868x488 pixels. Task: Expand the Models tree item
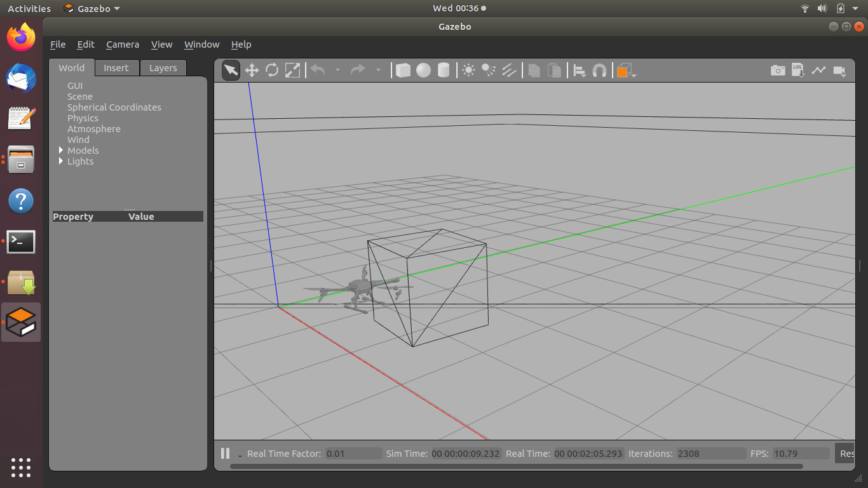[61, 151]
